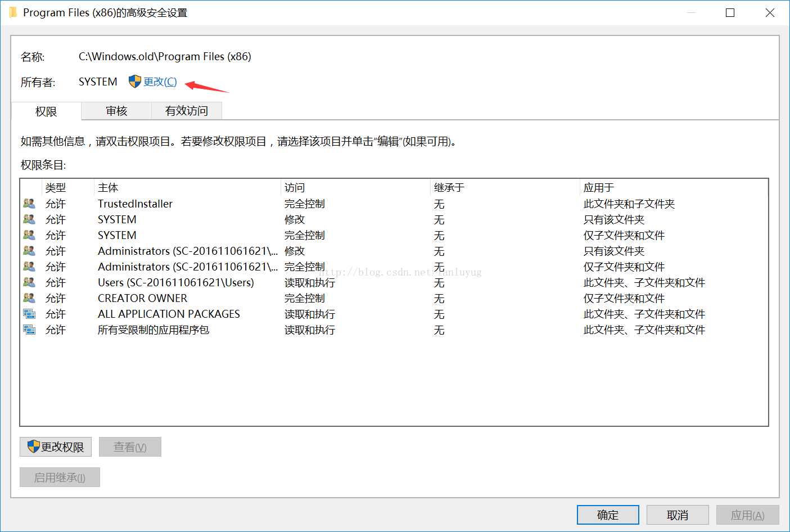Sort by the 访问 column header

click(x=355, y=187)
